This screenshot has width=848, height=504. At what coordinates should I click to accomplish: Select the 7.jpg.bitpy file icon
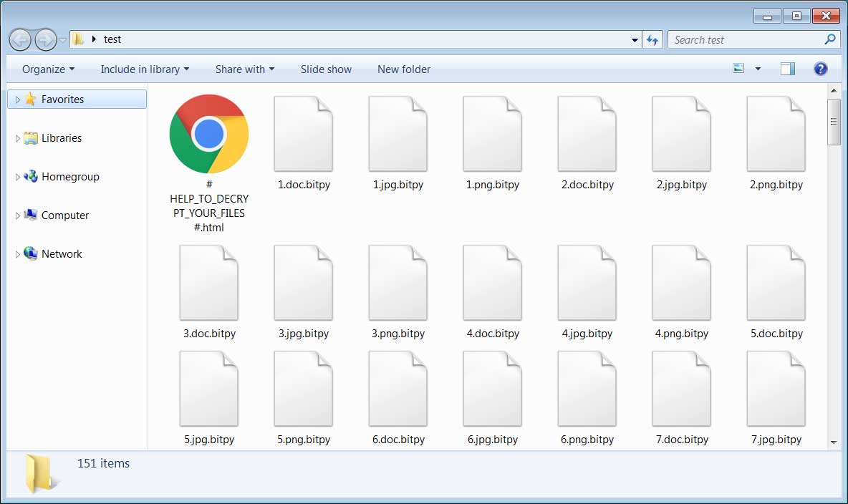(x=776, y=389)
